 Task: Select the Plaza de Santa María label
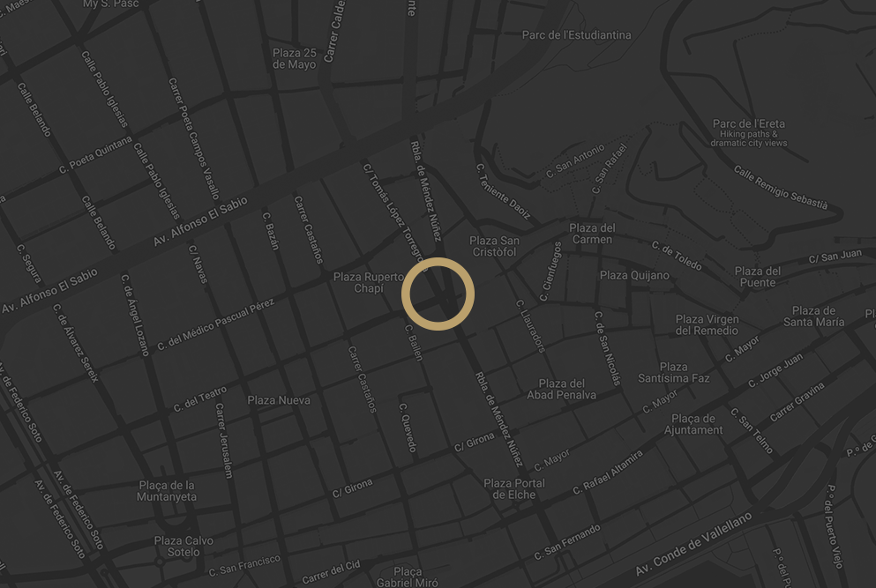coord(814,316)
